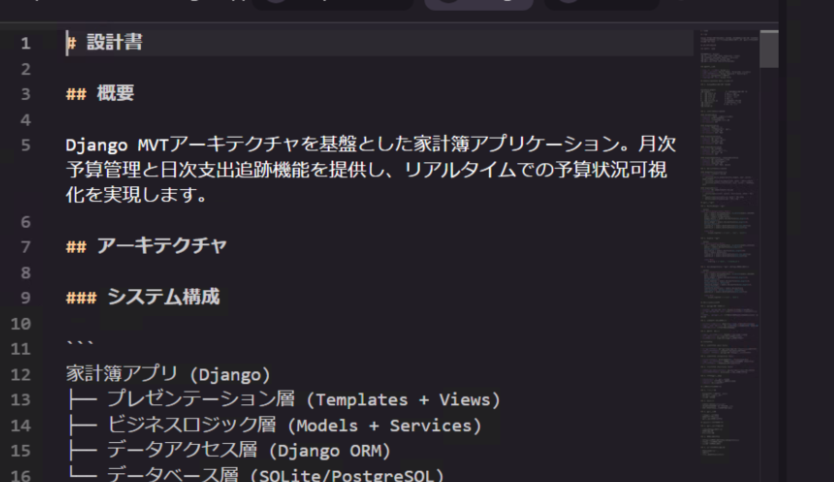The width and height of the screenshot is (834, 482).
Task: Place cursor in the '# 設計書' heading
Action: [104, 43]
